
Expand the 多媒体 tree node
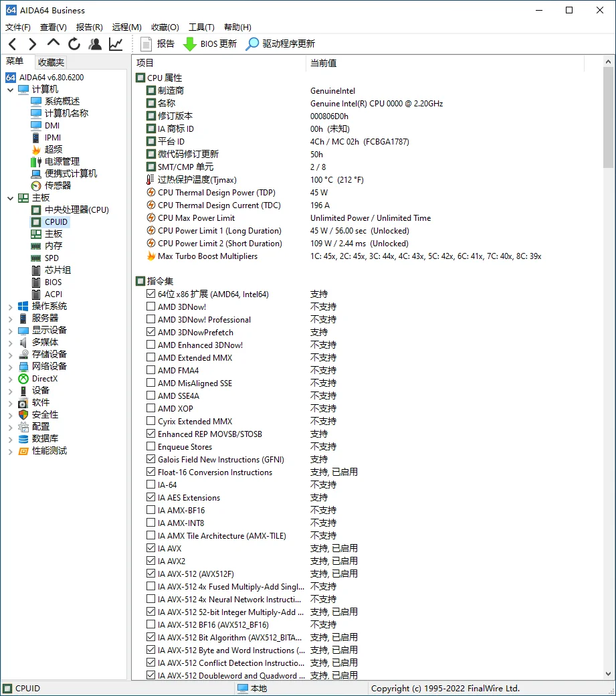pos(10,343)
